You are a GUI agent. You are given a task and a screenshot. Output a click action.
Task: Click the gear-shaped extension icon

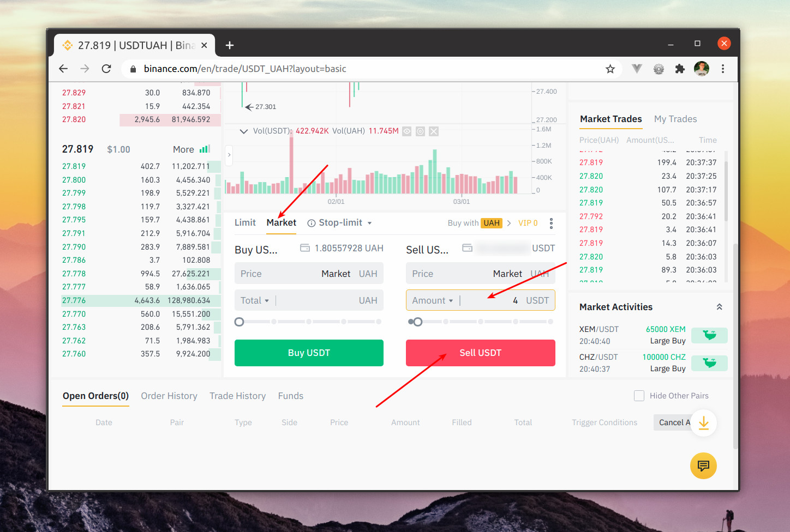(659, 69)
